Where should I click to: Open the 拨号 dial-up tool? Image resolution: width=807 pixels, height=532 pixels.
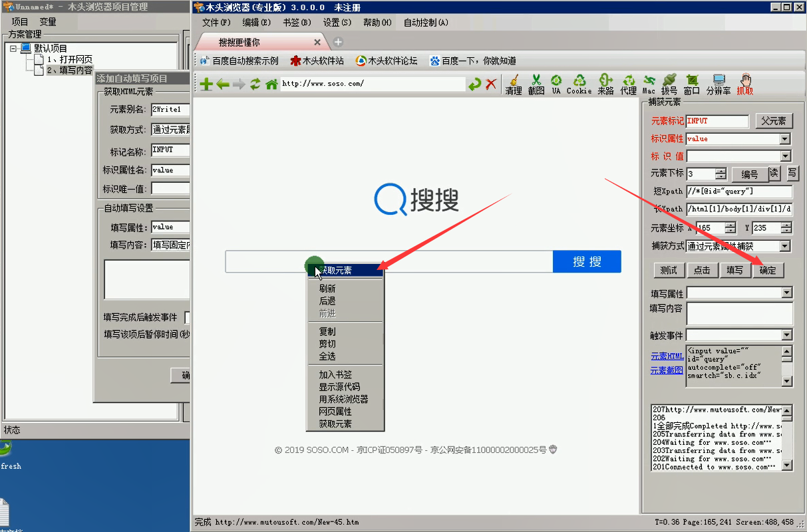669,84
